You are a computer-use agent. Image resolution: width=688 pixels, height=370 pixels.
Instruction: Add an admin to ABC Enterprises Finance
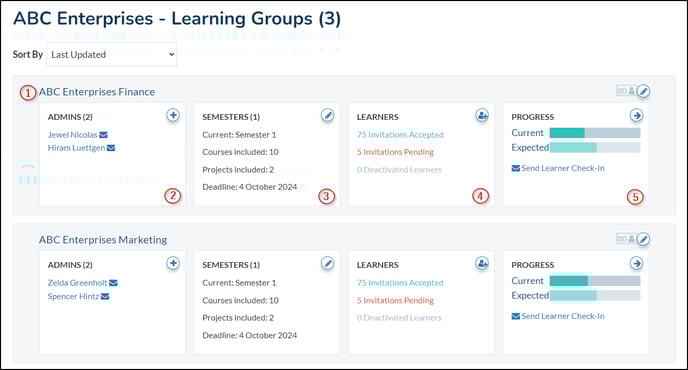pyautogui.click(x=173, y=115)
